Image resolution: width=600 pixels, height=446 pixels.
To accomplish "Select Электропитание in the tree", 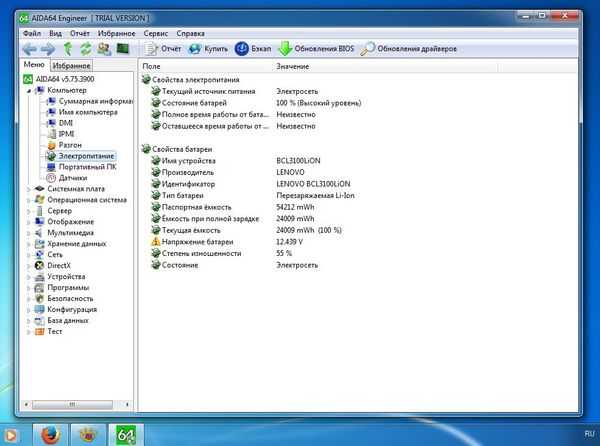I will click(x=86, y=156).
